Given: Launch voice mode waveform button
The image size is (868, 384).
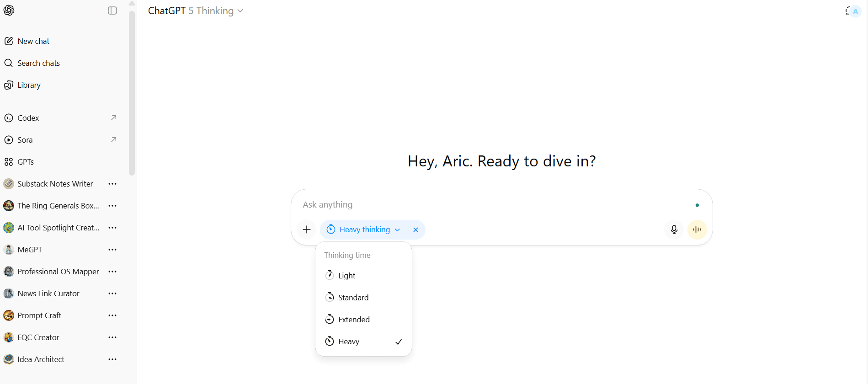Looking at the screenshot, I should point(697,229).
